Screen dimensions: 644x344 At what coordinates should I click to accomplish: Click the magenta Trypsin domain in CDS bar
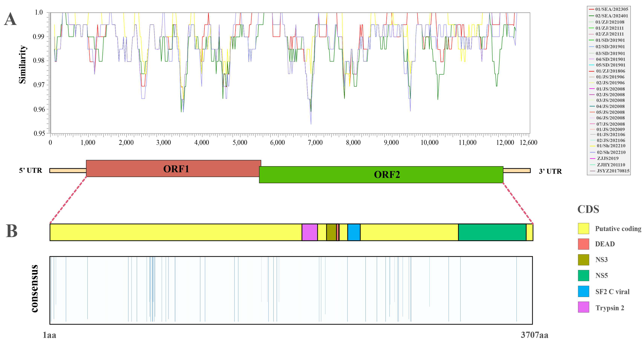[310, 232]
